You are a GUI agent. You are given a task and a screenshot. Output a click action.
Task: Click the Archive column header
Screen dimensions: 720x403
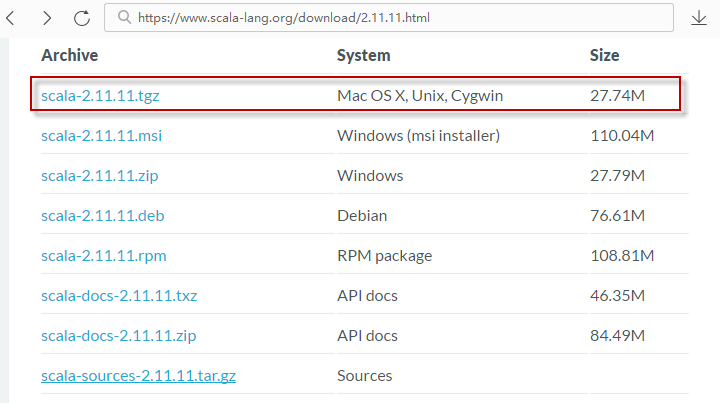[69, 55]
